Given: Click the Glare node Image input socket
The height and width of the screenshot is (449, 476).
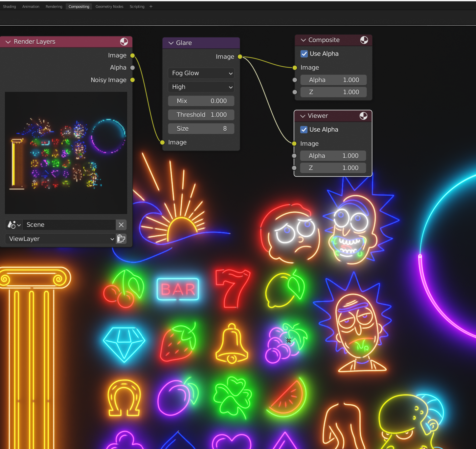Looking at the screenshot, I should 162,142.
